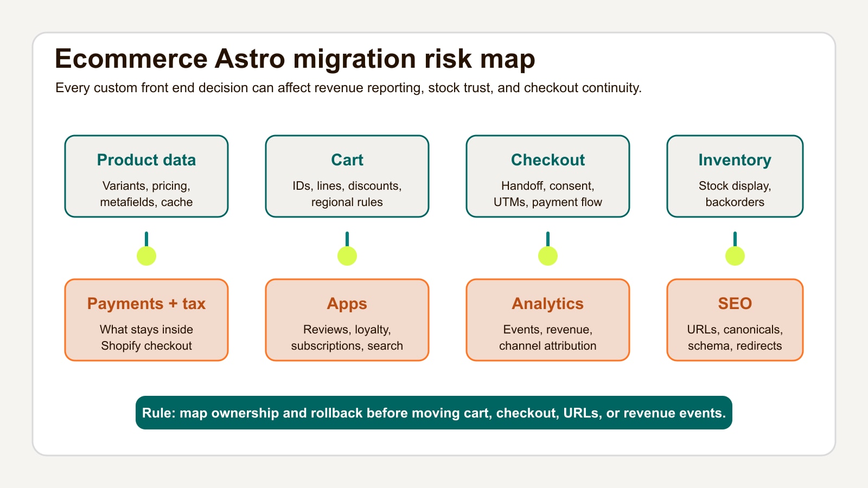Click 'Reviews, loyalty, subscriptions, search' text
The width and height of the screenshot is (868, 488).
tap(347, 337)
